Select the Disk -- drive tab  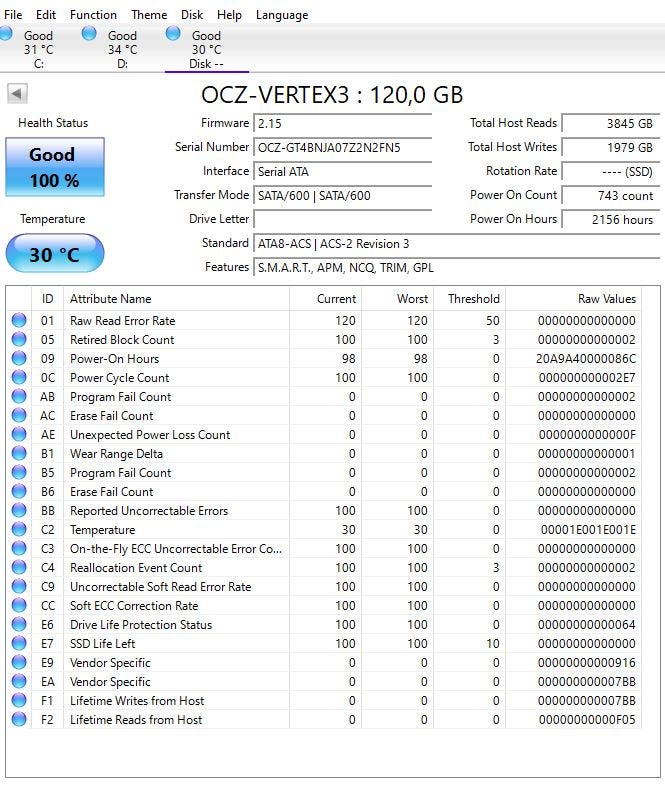point(206,49)
